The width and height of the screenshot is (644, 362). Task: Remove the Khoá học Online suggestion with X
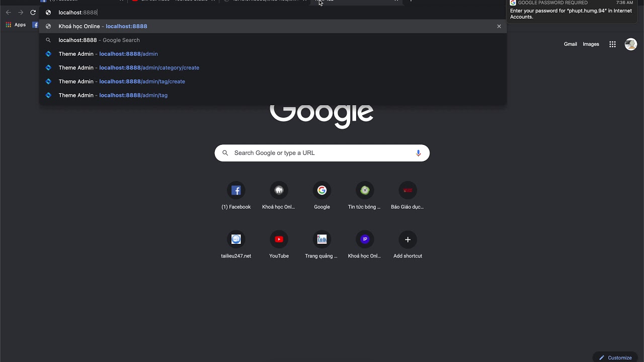[x=499, y=26]
